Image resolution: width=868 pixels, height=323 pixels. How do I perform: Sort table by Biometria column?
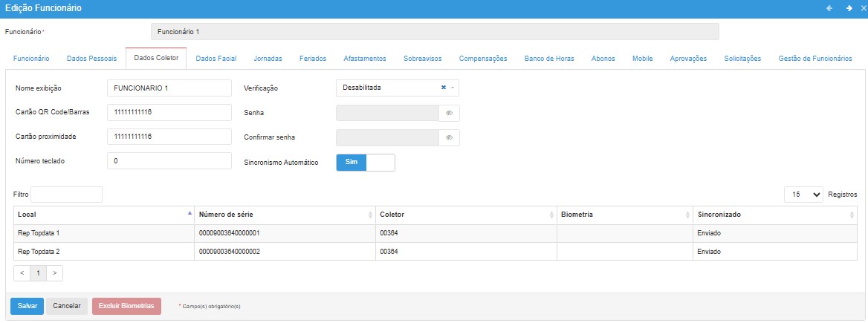pos(624,215)
